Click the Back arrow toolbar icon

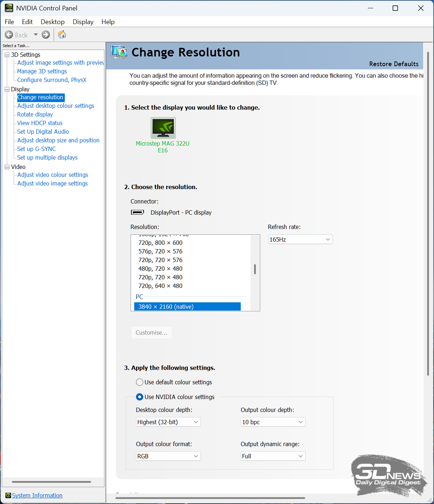9,35
